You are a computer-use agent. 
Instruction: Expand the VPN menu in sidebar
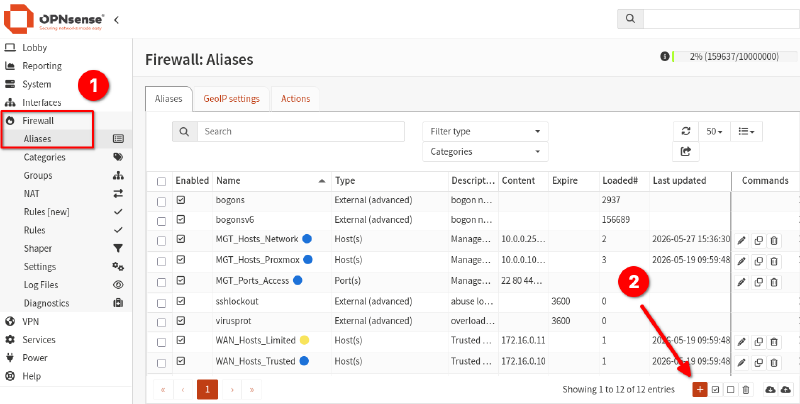coord(31,321)
